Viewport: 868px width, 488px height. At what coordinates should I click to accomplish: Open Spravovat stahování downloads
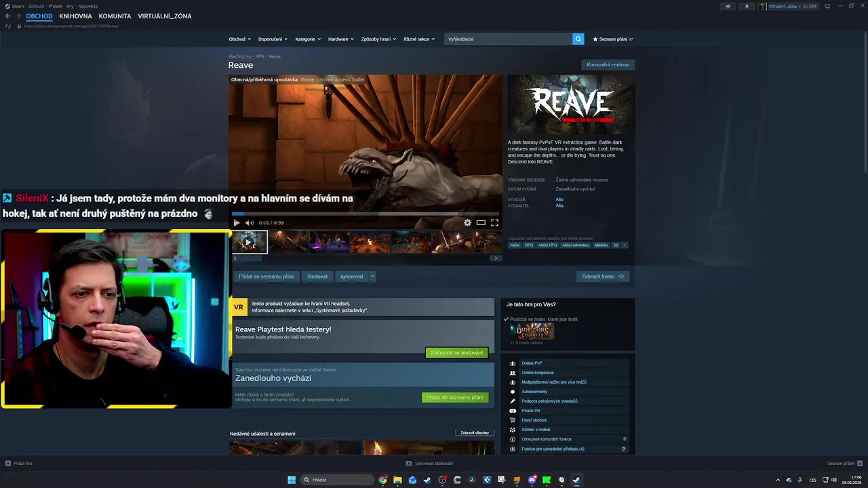tap(430, 464)
